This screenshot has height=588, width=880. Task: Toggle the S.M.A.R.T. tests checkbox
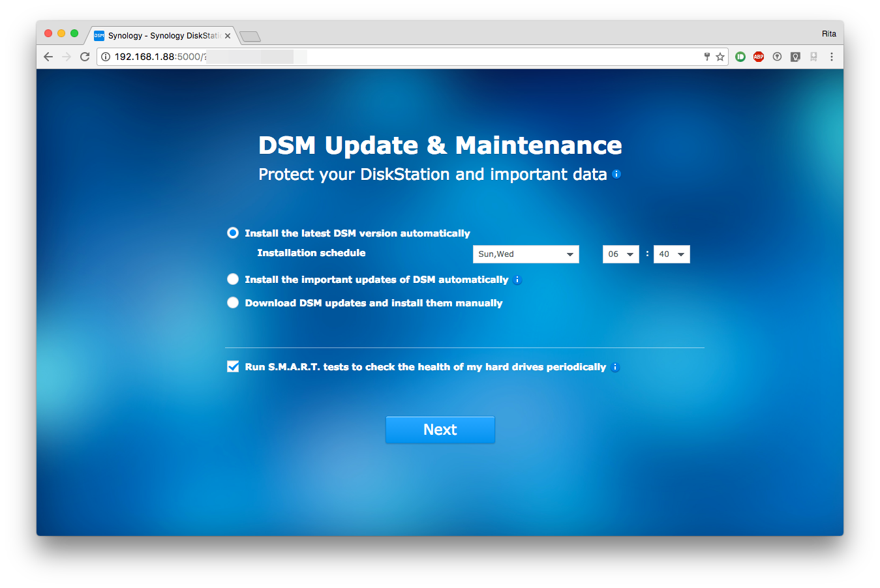(233, 366)
